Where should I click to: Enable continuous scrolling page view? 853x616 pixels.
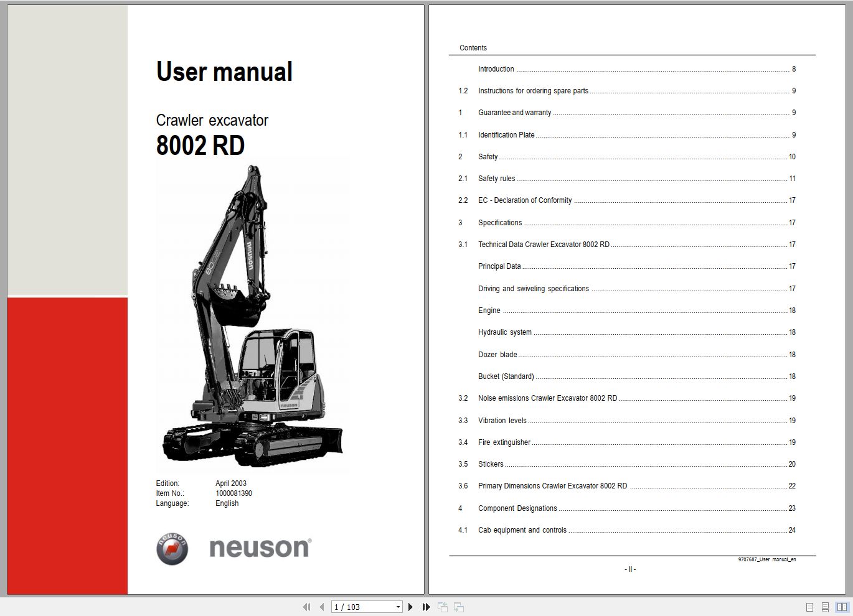pyautogui.click(x=825, y=607)
